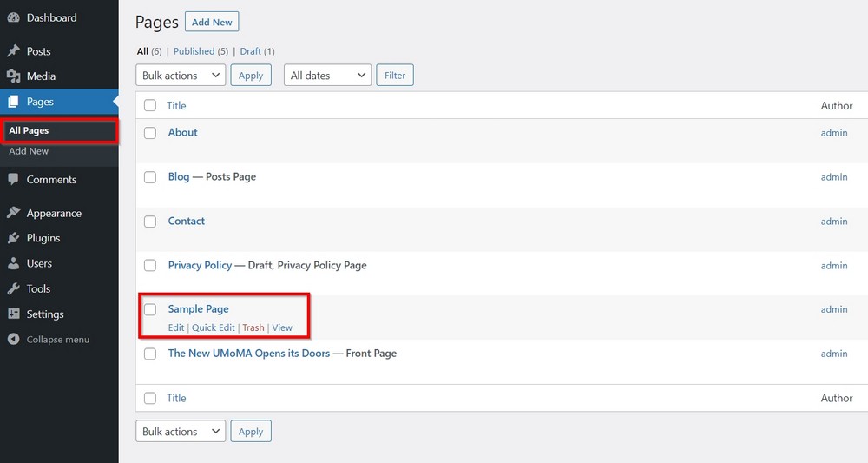This screenshot has width=868, height=463.
Task: Open the Sample Page title link
Action: click(x=198, y=309)
